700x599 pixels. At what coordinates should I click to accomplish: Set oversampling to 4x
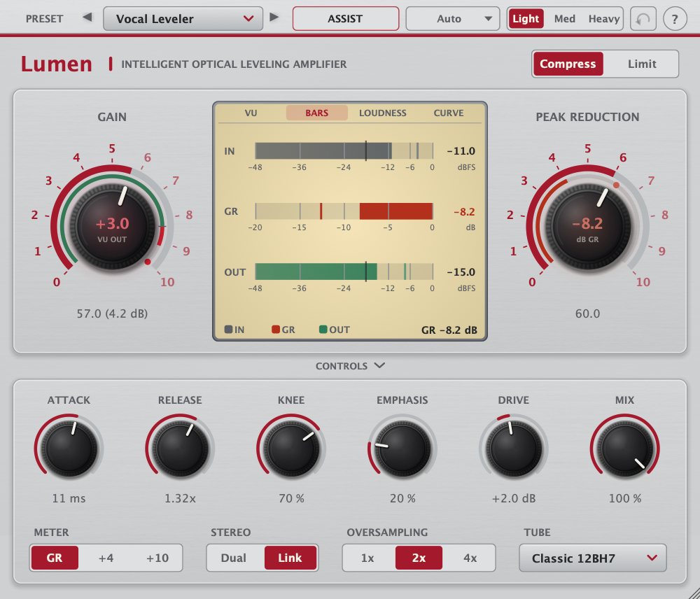coord(470,558)
